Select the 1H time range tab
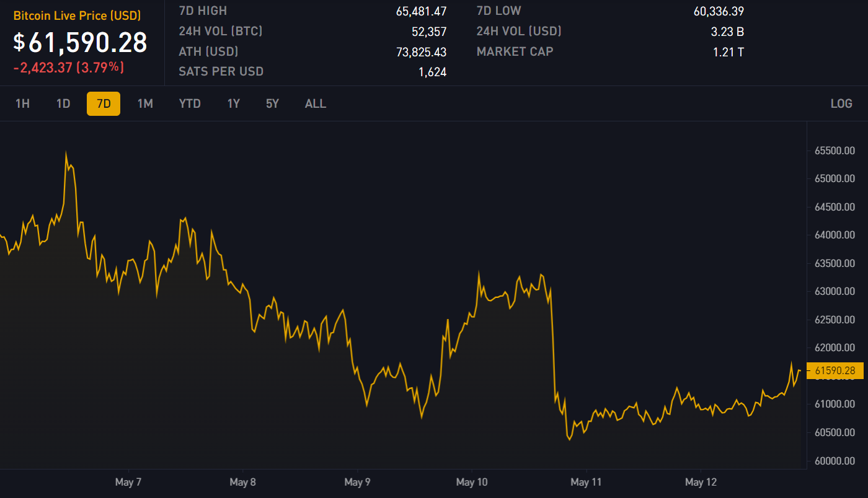Viewport: 868px width, 498px height. [x=22, y=103]
